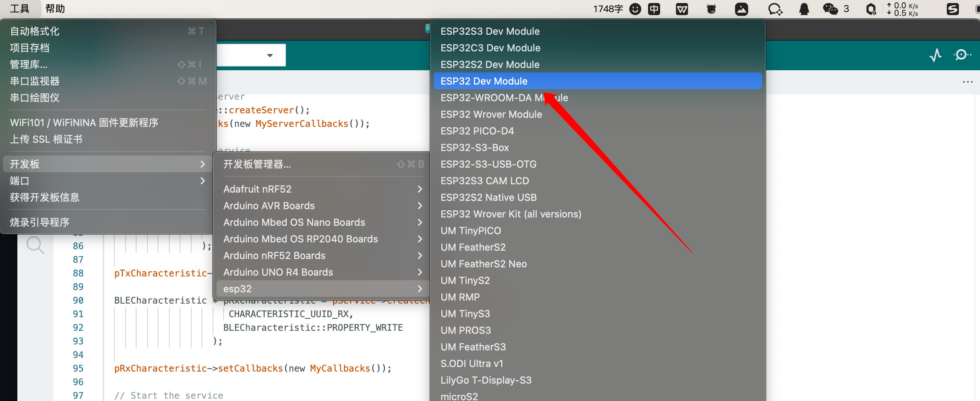Select UM TinyS3 board
This screenshot has height=401, width=980.
598,314
